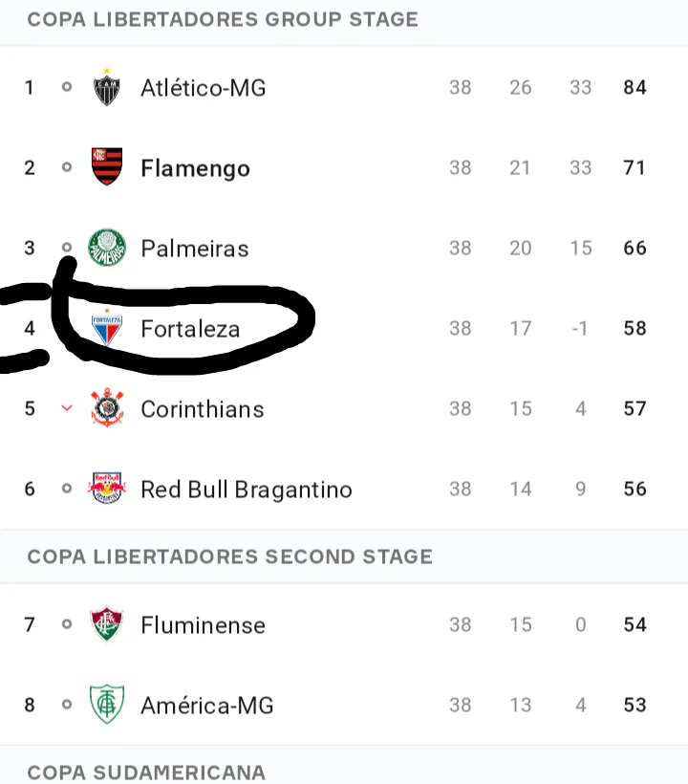Tap the Copa Sudamericana section header

click(x=146, y=773)
